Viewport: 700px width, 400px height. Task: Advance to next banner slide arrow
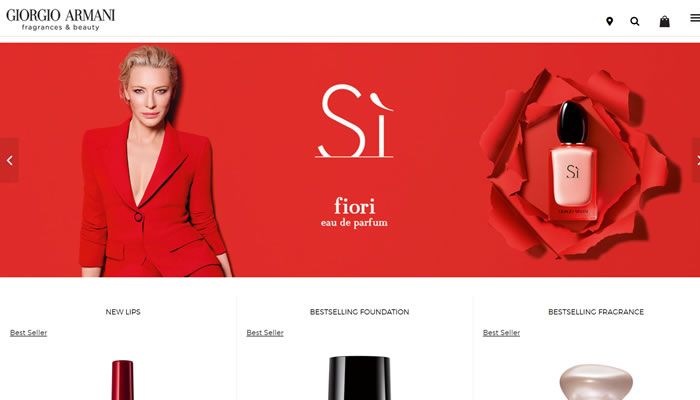696,160
